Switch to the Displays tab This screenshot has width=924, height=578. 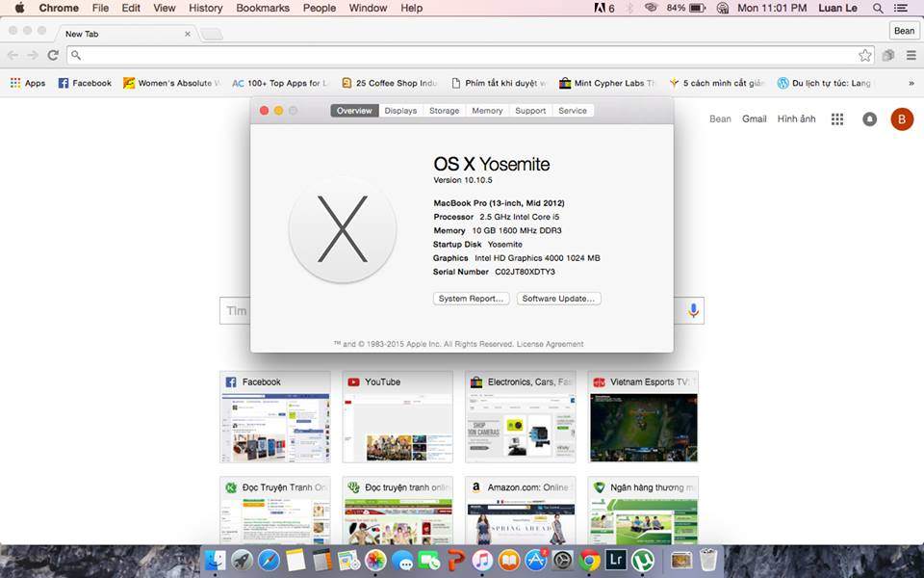tap(400, 111)
